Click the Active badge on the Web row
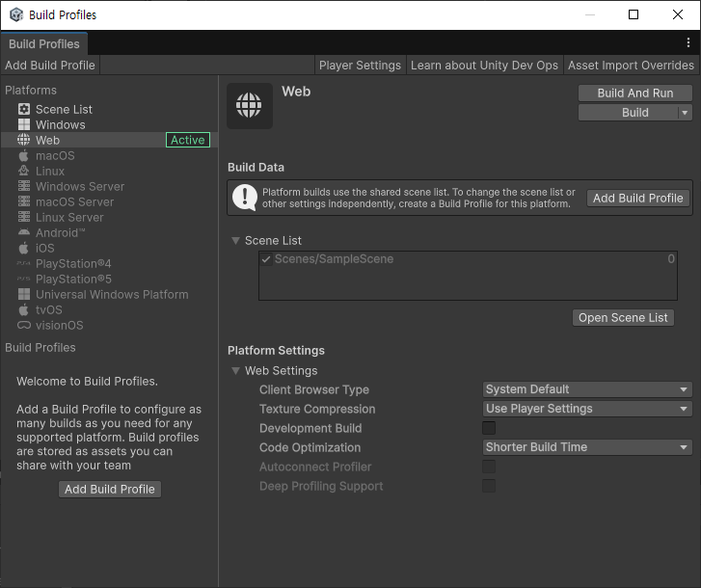Image resolution: width=701 pixels, height=588 pixels. [188, 140]
